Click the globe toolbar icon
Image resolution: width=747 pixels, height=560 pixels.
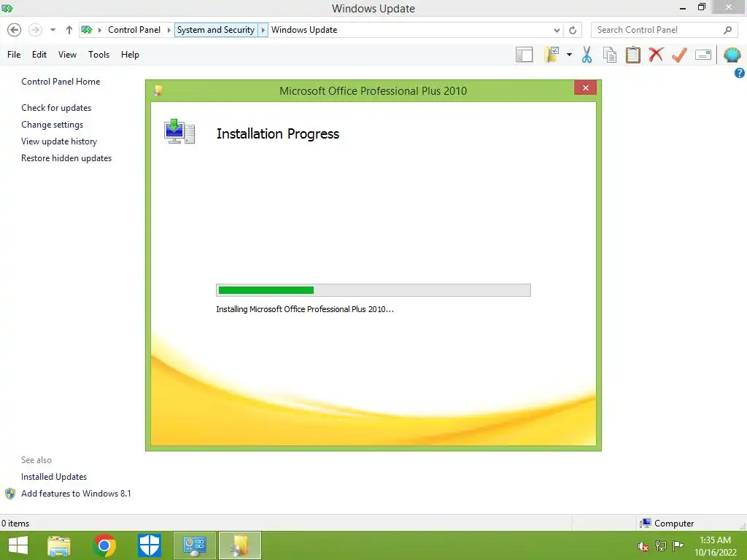pyautogui.click(x=732, y=55)
